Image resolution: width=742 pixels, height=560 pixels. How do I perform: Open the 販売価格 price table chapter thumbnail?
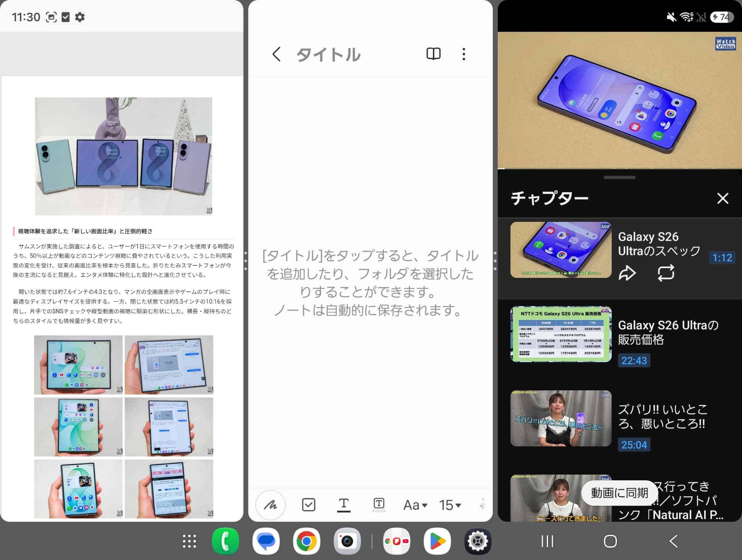point(561,334)
